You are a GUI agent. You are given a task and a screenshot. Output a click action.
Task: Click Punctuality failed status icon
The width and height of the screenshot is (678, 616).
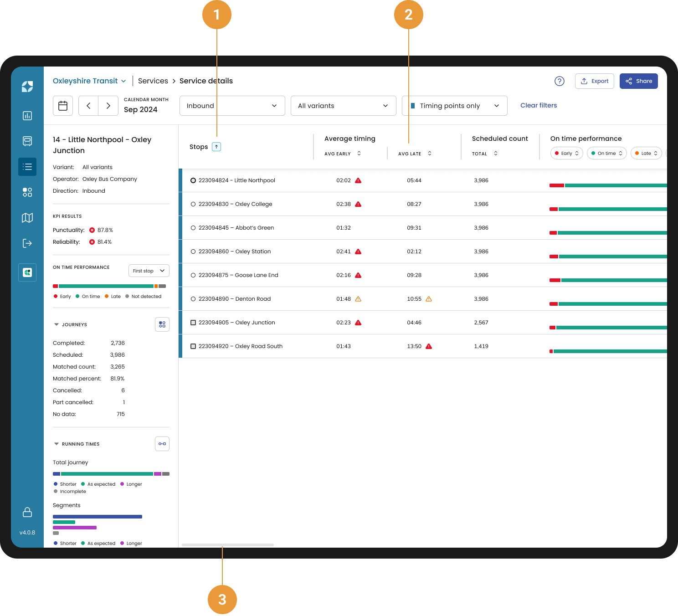click(92, 230)
